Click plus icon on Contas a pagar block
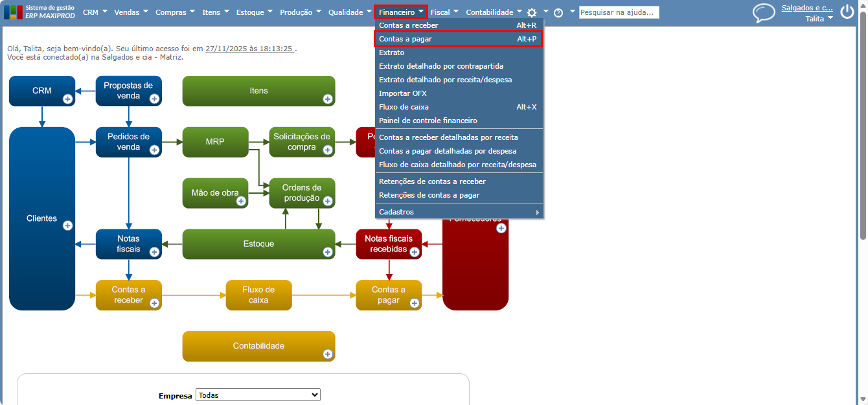 415,303
